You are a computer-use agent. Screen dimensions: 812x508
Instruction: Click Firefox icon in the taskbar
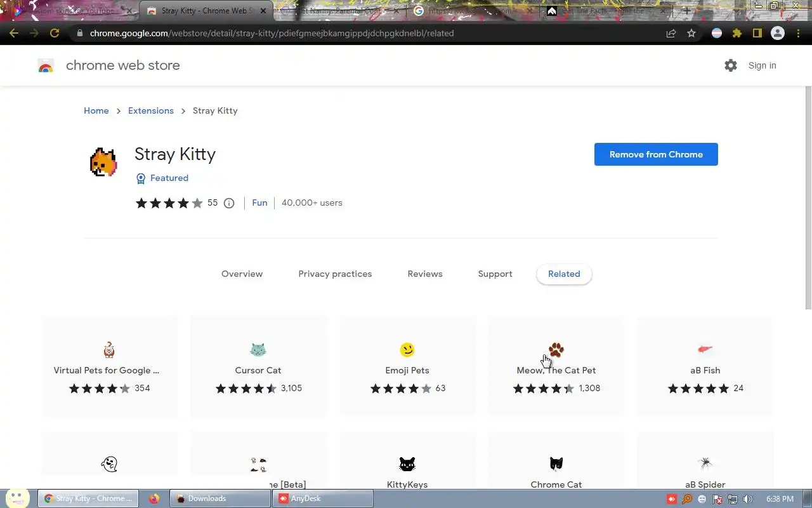[154, 498]
